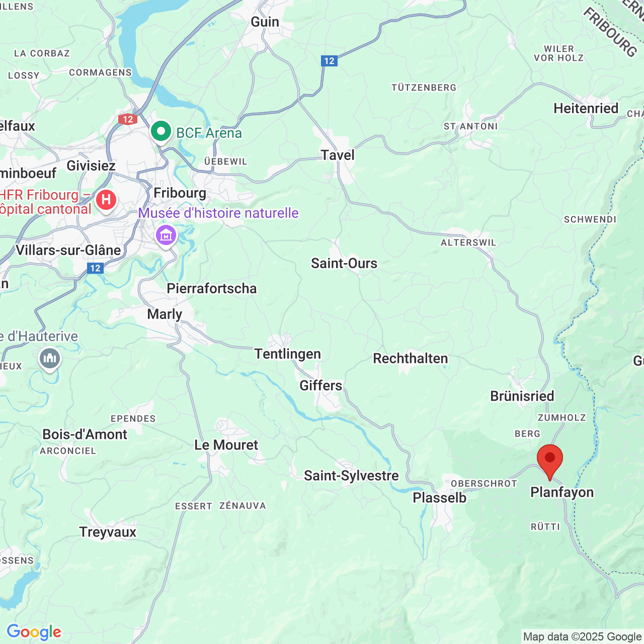Viewport: 644px width, 644px height.
Task: Click the blue route 12 shield near Guin
Action: (x=329, y=61)
